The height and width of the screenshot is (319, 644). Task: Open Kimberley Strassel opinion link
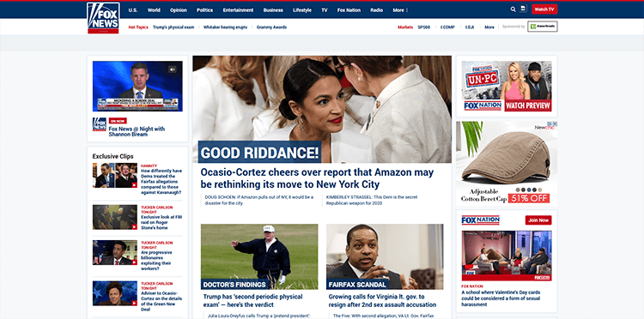point(372,200)
